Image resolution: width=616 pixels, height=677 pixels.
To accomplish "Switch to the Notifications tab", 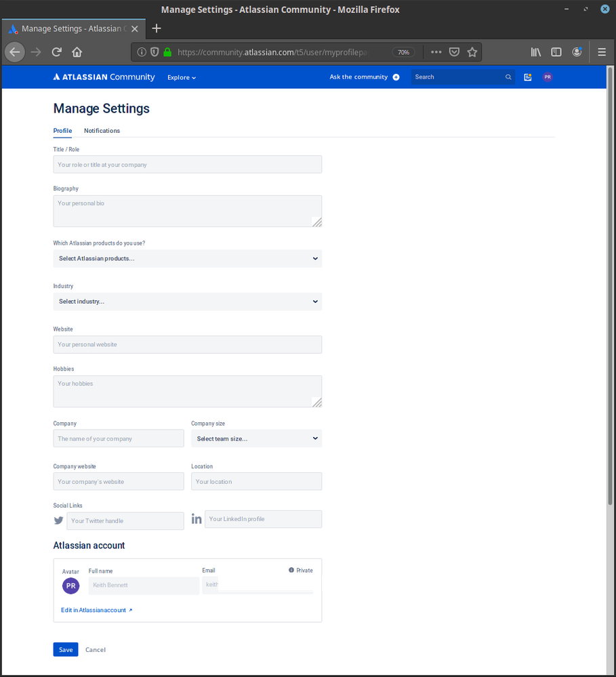I will 102,130.
